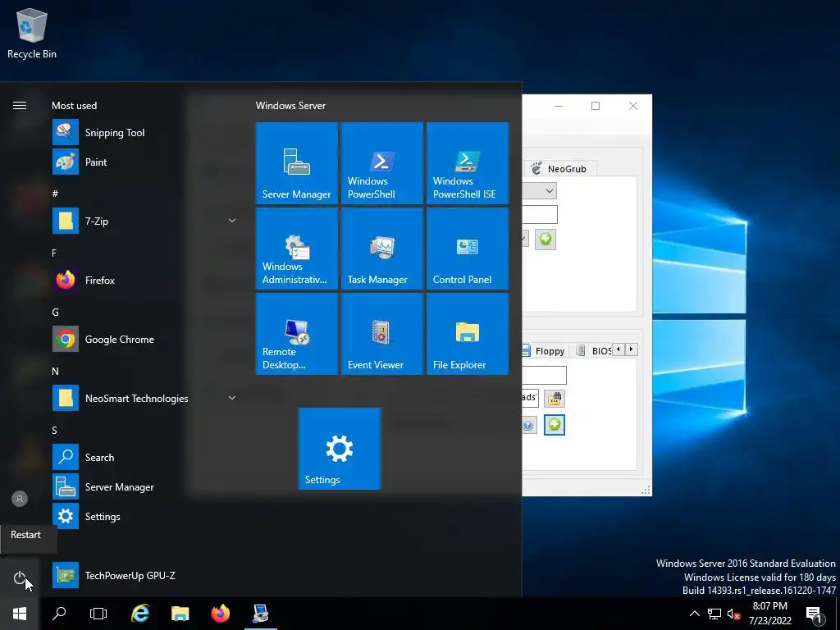Click the letter S section header
Image resolution: width=840 pixels, height=630 pixels.
coord(54,430)
